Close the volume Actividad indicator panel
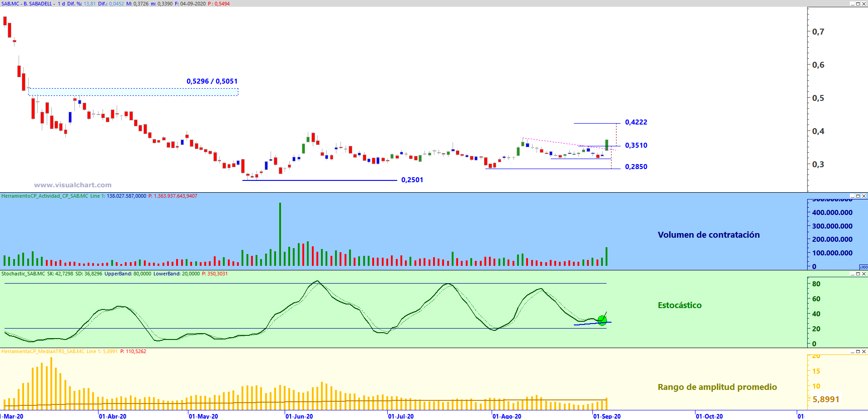The width and height of the screenshot is (868, 419). pos(864,196)
